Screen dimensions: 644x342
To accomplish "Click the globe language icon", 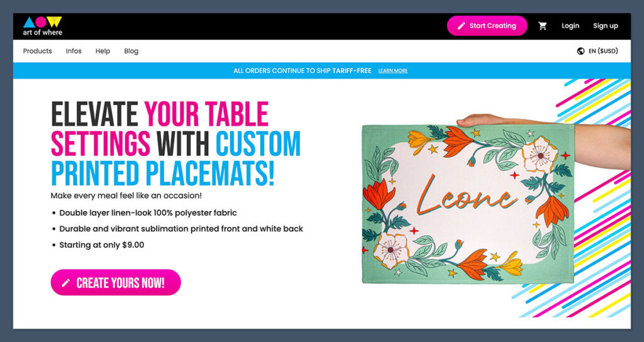I will pos(580,51).
